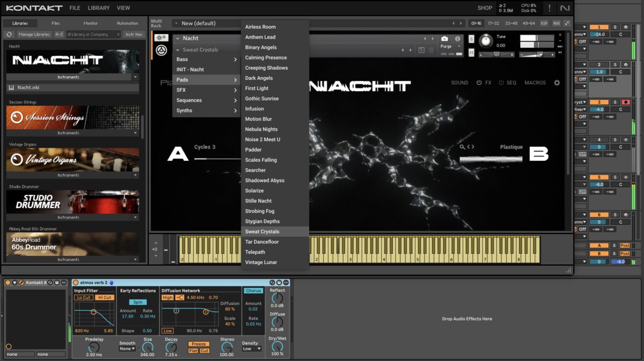
Task: Open the Smooth None dropdown
Action: coord(128,349)
